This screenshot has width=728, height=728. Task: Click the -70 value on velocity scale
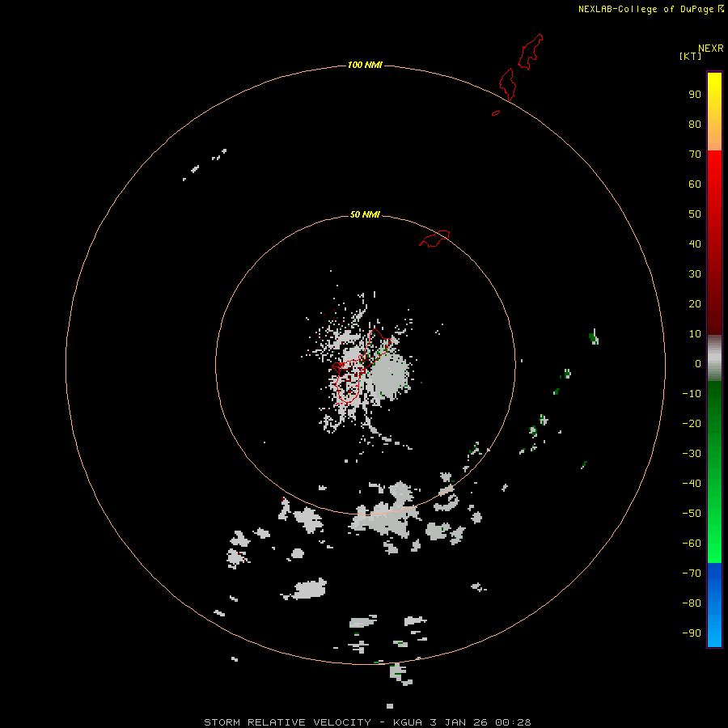(692, 574)
